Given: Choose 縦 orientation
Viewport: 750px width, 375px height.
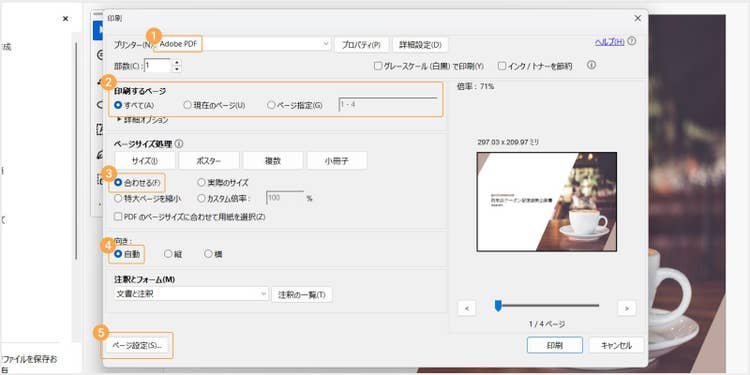Looking at the screenshot, I should pos(168,254).
